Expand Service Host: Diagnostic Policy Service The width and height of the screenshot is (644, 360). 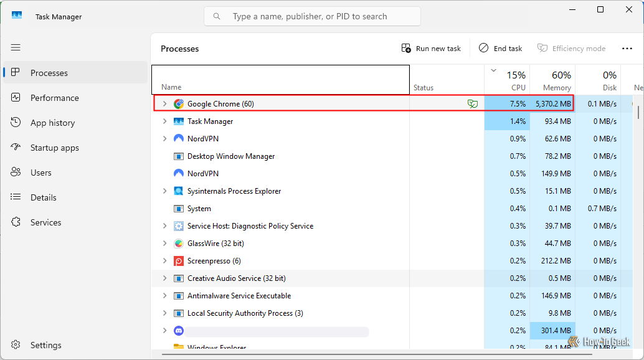(164, 226)
